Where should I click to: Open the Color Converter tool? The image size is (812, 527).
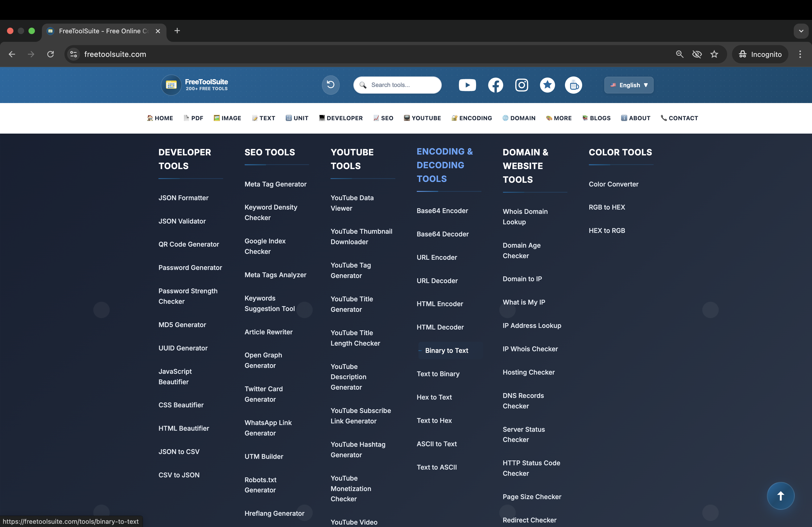[x=613, y=184]
